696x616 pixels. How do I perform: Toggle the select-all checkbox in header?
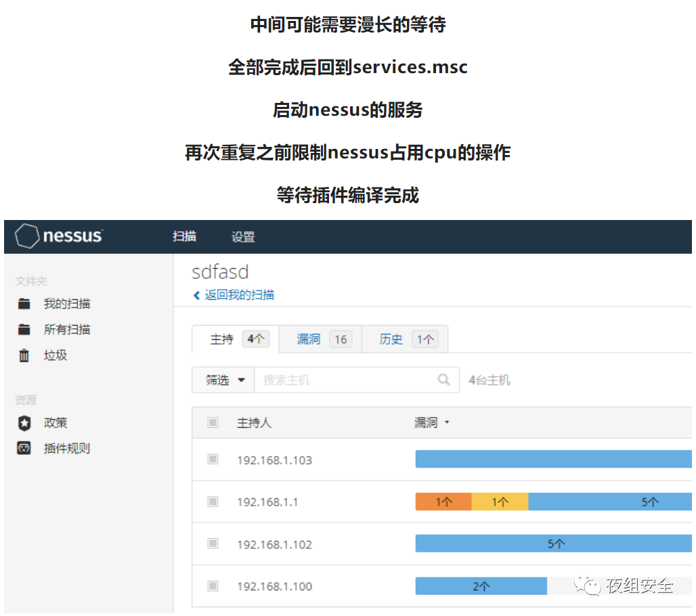coord(213,422)
